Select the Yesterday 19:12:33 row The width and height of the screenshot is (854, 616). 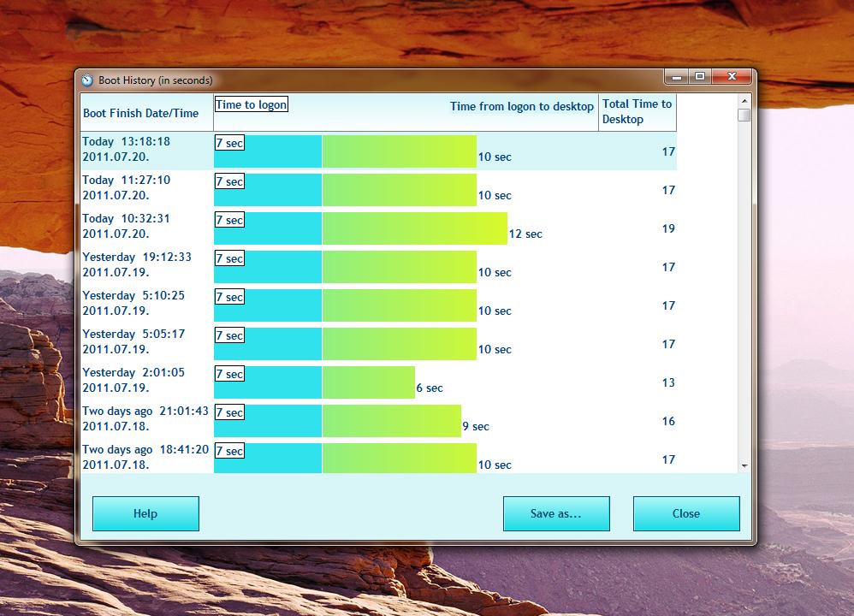click(x=378, y=266)
